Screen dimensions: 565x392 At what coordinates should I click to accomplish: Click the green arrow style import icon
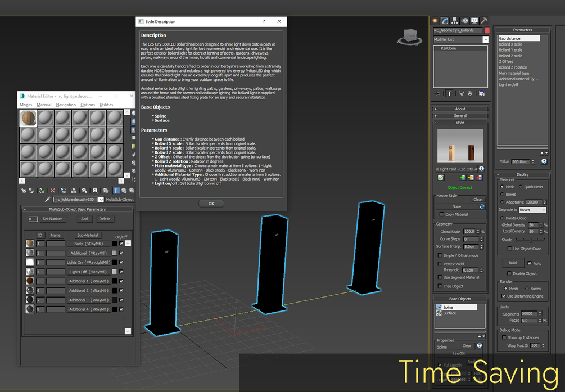tap(463, 177)
